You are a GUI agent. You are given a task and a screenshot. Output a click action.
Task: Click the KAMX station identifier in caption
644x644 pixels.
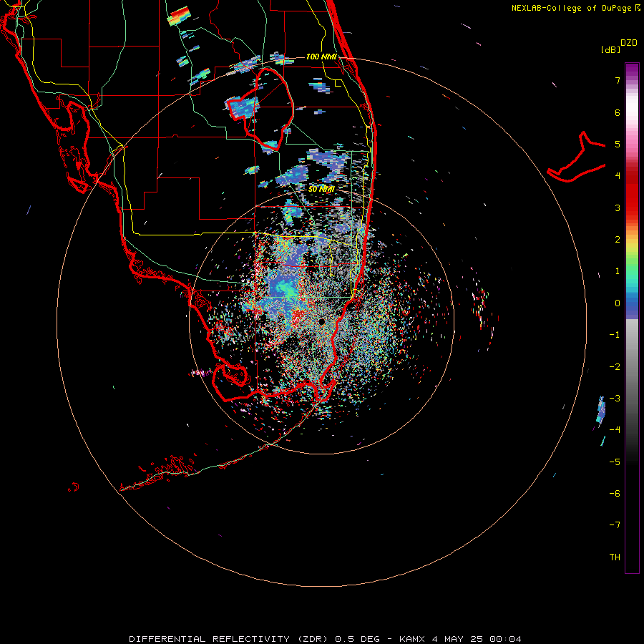point(412,639)
